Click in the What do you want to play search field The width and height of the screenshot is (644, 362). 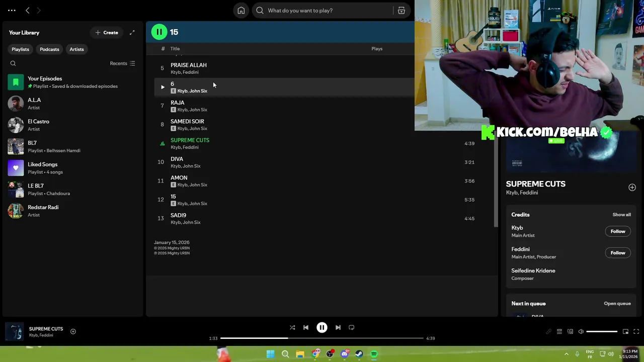[322, 11]
